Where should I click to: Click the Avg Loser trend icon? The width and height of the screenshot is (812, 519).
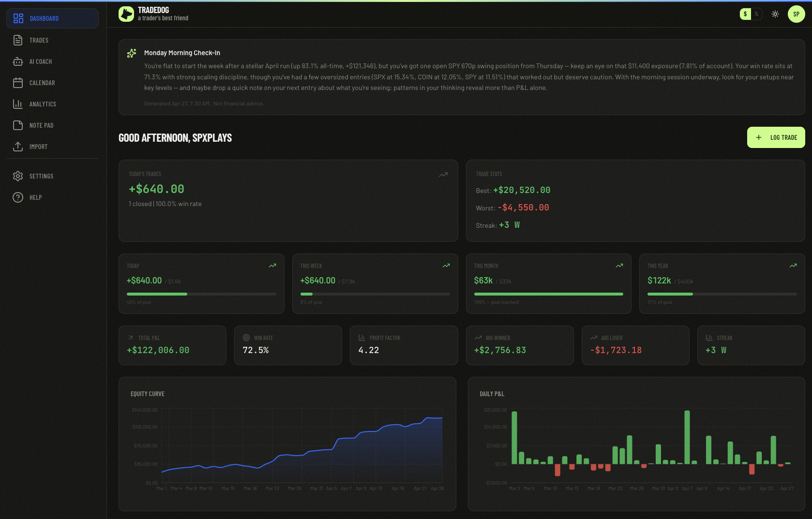[594, 338]
